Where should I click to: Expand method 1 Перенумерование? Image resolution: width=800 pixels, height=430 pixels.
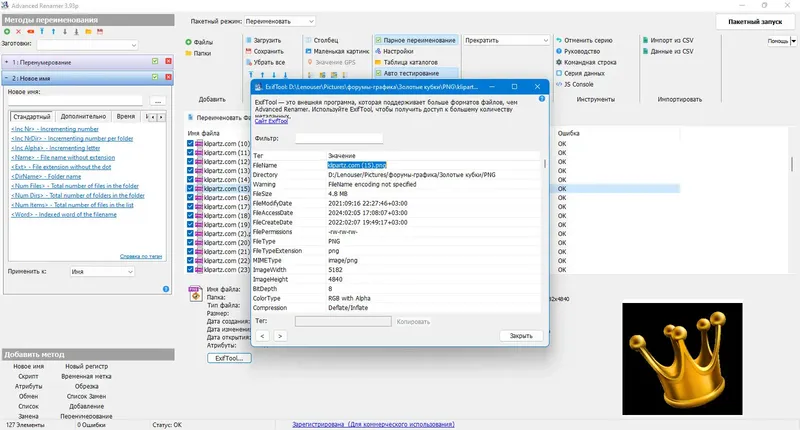[7, 62]
